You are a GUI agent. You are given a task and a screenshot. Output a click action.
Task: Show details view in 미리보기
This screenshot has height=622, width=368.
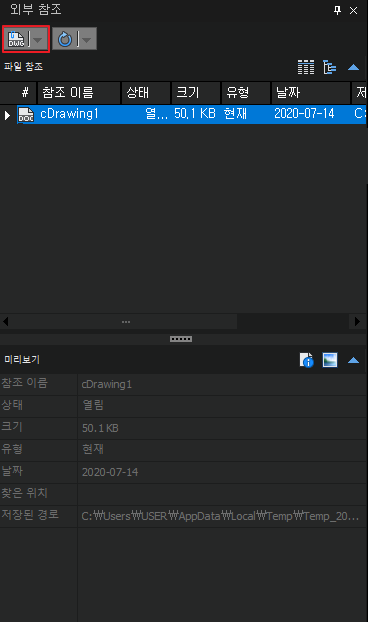click(306, 360)
